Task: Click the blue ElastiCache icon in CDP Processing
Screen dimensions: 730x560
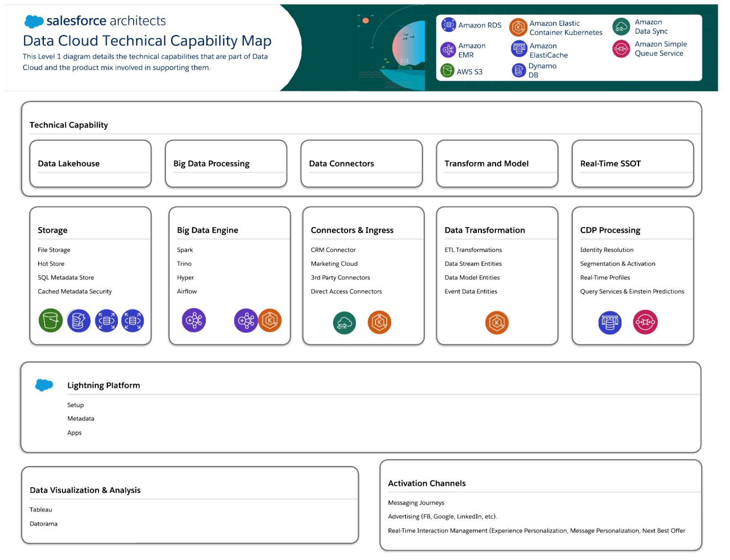Action: click(610, 322)
